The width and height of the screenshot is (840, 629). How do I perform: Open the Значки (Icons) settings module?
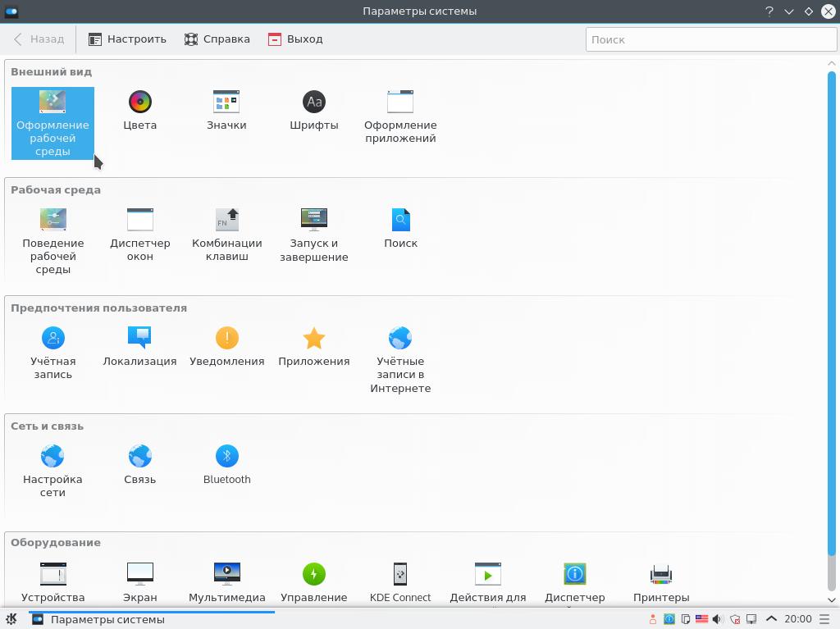226,111
